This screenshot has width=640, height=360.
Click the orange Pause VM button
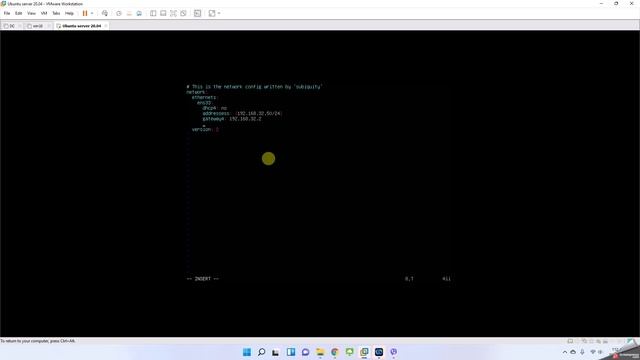(85, 13)
